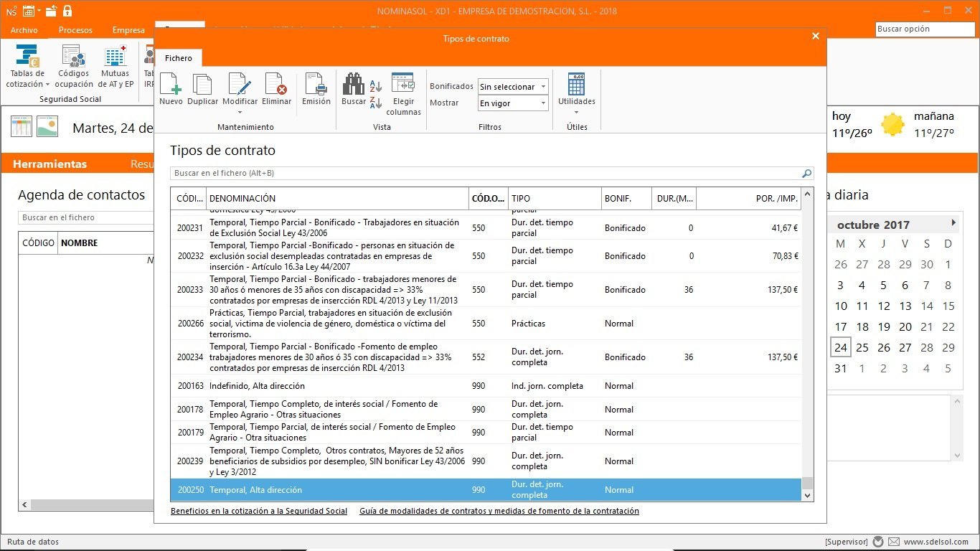Sort by POR./IMP. column header
Viewport: 980px width, 551px height.
tap(748, 199)
